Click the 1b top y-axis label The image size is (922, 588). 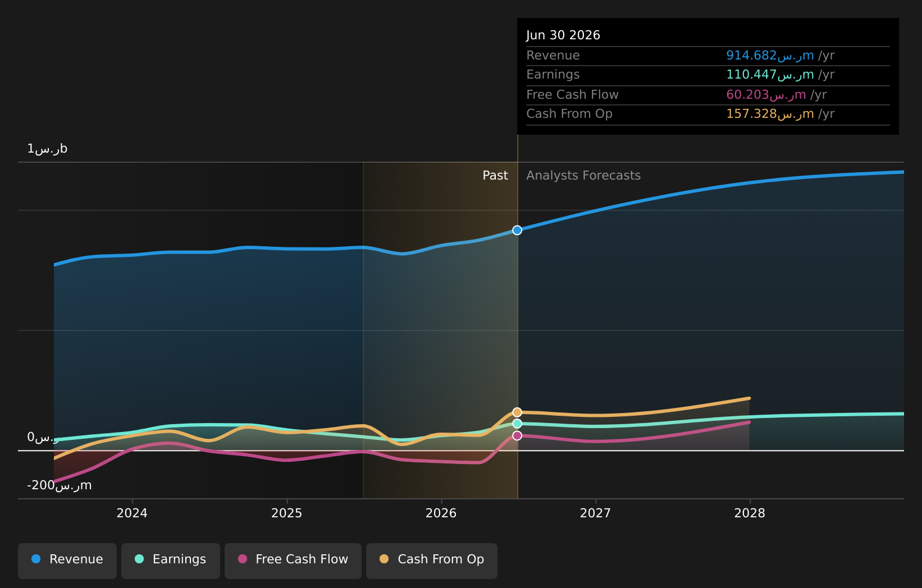point(47,149)
